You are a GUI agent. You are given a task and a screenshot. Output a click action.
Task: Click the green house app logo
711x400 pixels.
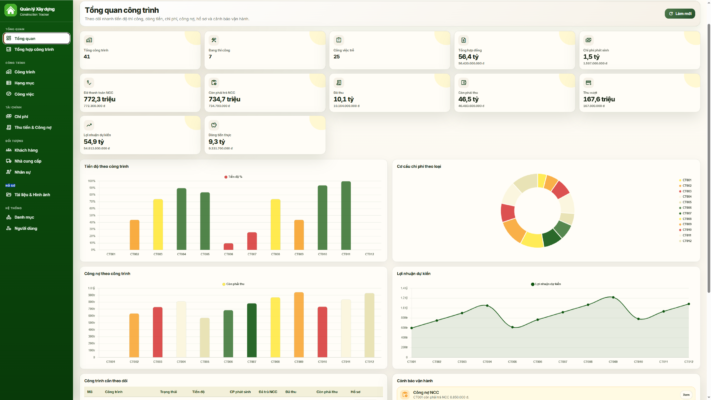click(10, 10)
